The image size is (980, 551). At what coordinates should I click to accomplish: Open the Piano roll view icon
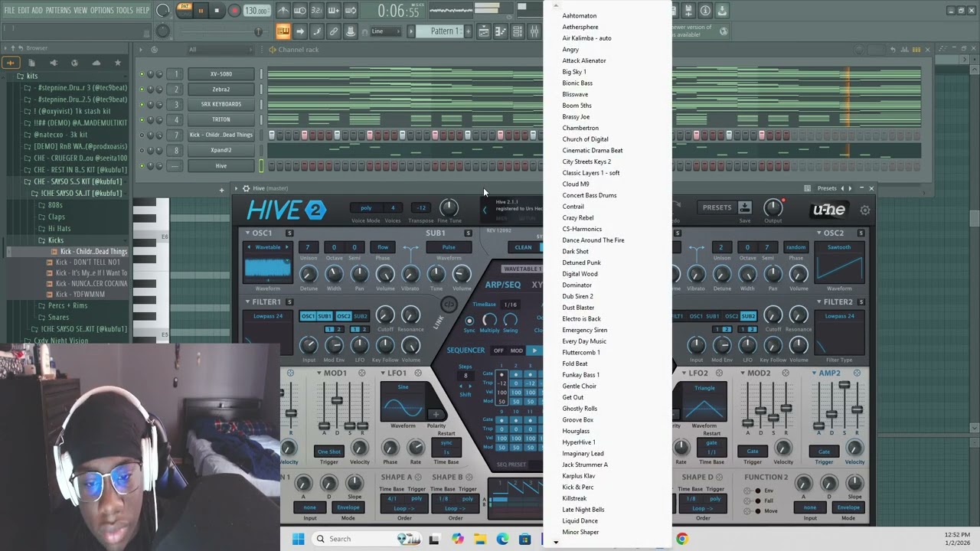point(501,31)
